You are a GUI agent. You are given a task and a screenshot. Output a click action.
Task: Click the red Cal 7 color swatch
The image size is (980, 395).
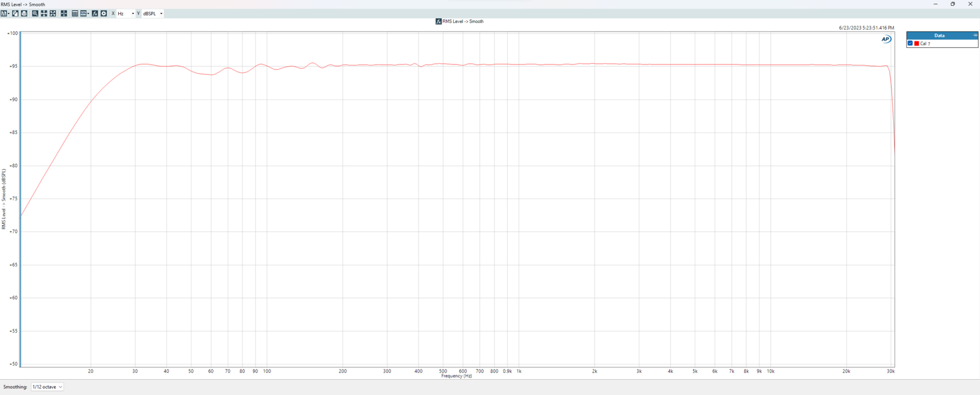tap(917, 43)
